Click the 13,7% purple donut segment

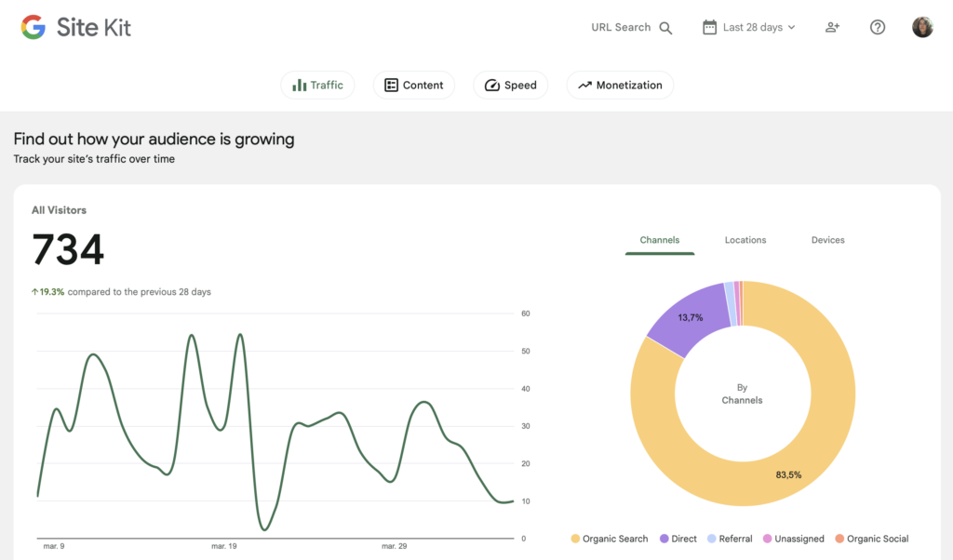pos(690,318)
